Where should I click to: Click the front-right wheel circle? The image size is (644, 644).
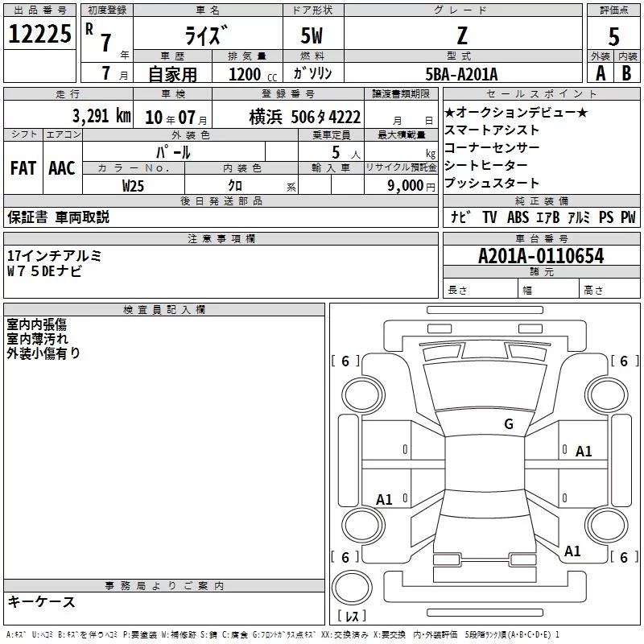[607, 396]
